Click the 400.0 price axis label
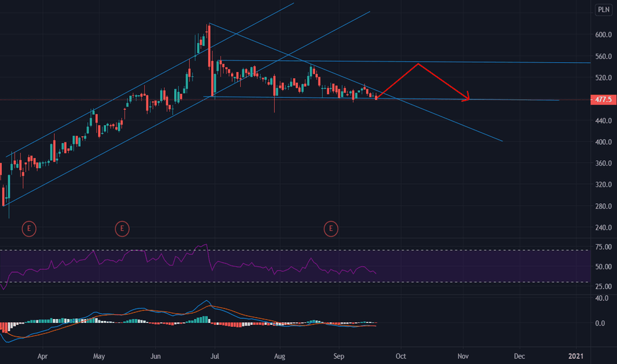 [x=603, y=142]
